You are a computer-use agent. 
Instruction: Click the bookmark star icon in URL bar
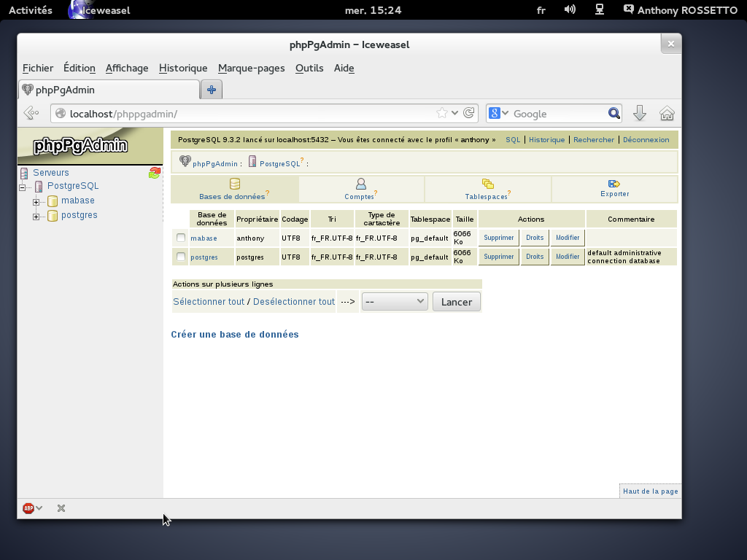(x=441, y=113)
